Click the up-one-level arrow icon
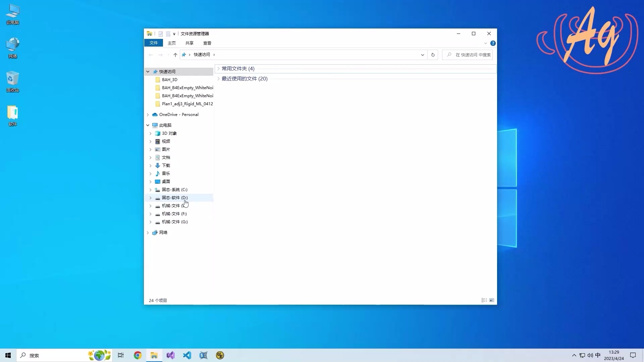The height and width of the screenshot is (362, 644). (175, 55)
